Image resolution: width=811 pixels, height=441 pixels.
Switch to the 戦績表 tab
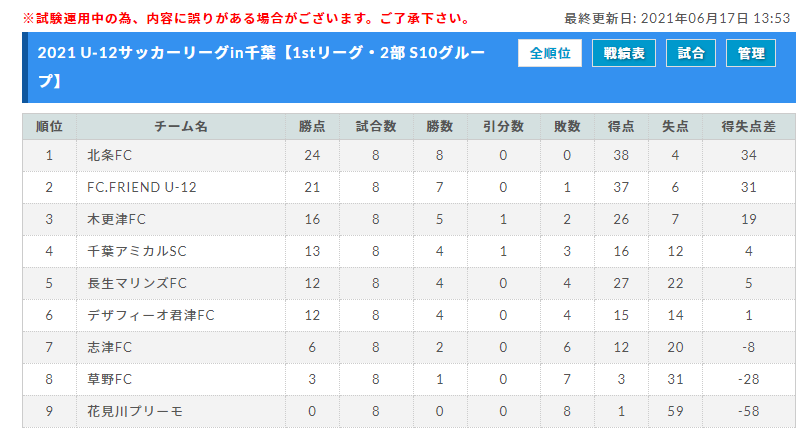pyautogui.click(x=624, y=53)
